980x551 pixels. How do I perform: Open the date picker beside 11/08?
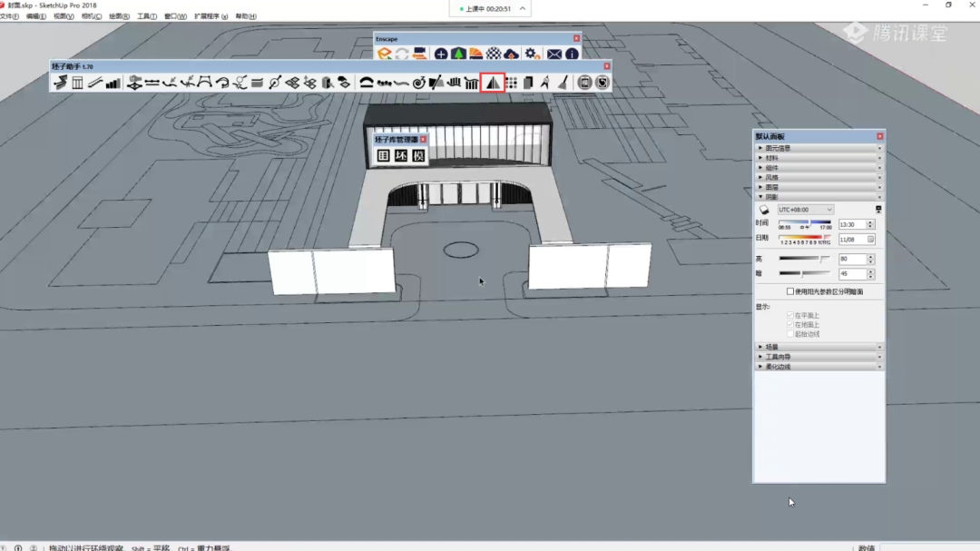click(x=870, y=240)
